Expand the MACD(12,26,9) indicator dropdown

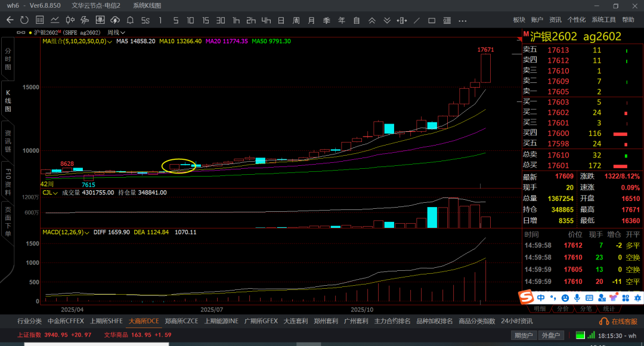click(x=86, y=231)
